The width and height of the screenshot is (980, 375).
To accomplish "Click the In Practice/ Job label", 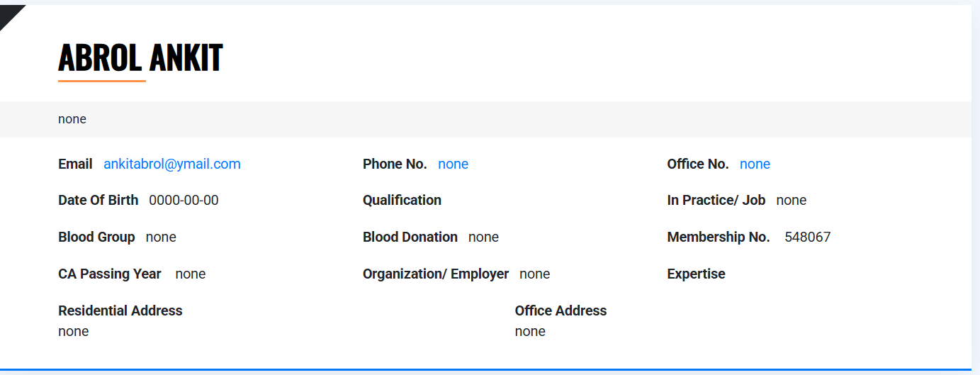I will coord(716,201).
